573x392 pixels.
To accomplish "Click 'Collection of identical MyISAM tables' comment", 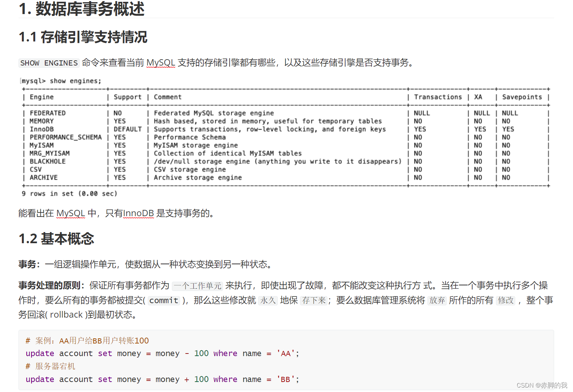I will 227,153.
